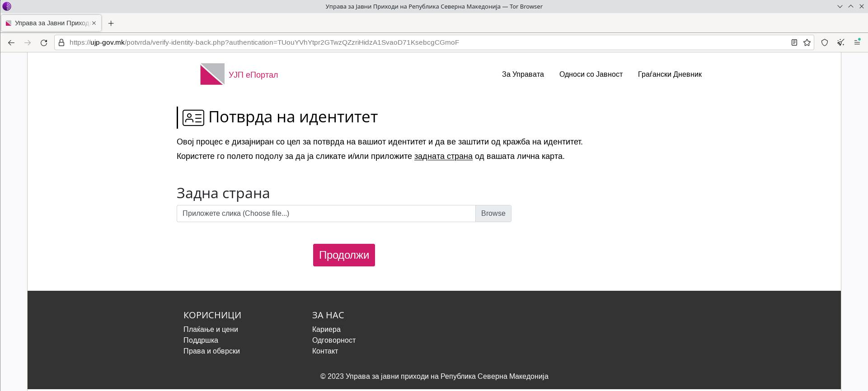Viewport: 868px width, 391px height.
Task: Open reader view icon in address bar
Action: click(794, 42)
